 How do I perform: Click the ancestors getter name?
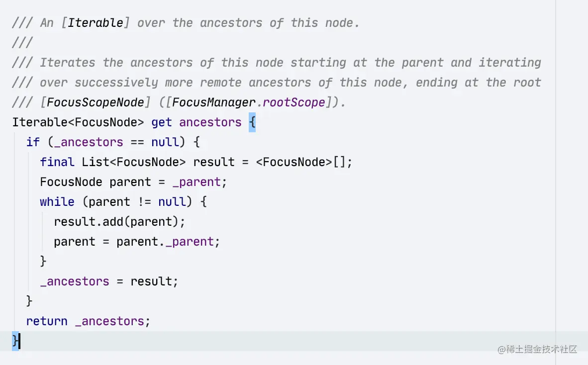click(210, 122)
